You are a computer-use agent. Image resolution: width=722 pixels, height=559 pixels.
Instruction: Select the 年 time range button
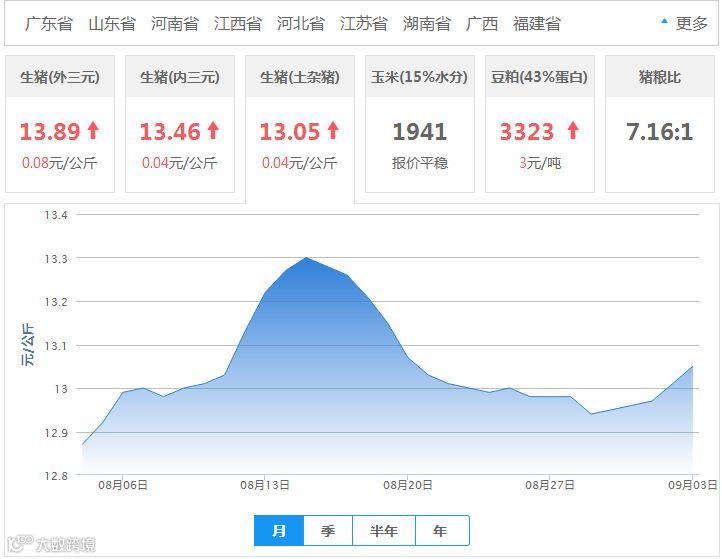(x=442, y=530)
